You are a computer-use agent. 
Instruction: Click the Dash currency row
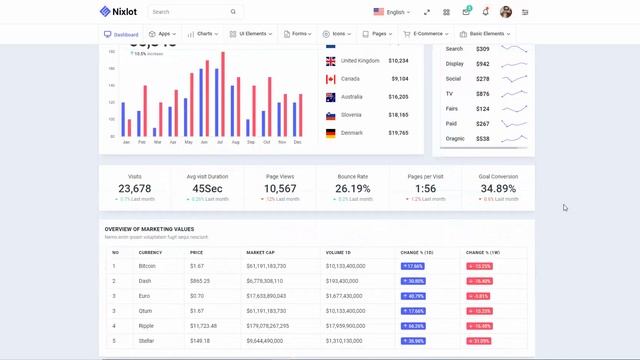(317, 281)
